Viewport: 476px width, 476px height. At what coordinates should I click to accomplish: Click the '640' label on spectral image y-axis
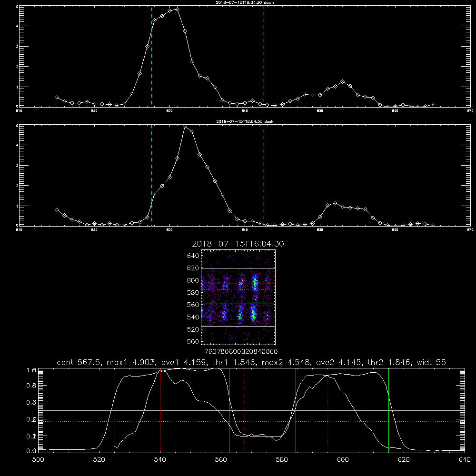193,256
